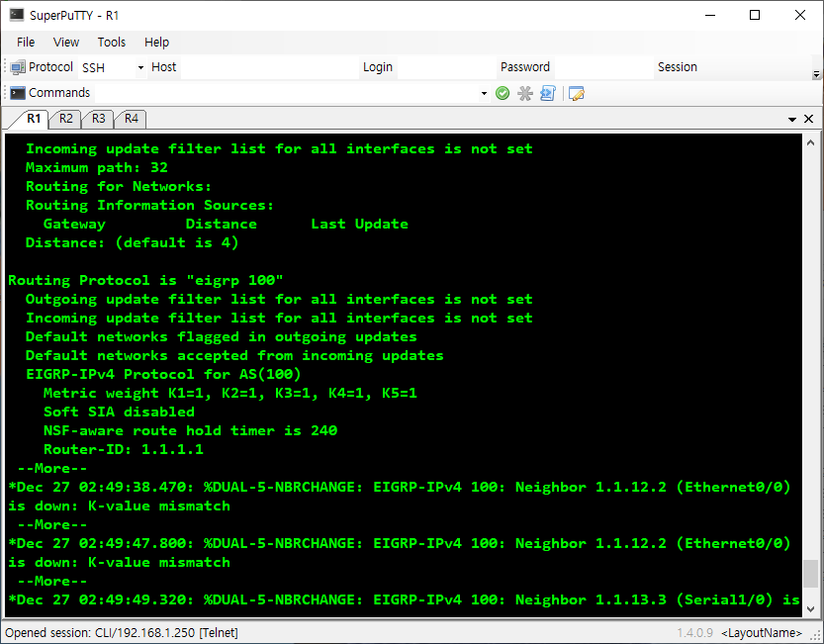Click the 'Soft SIA disabled' line
Viewport: 824px width, 644px height.
119,412
